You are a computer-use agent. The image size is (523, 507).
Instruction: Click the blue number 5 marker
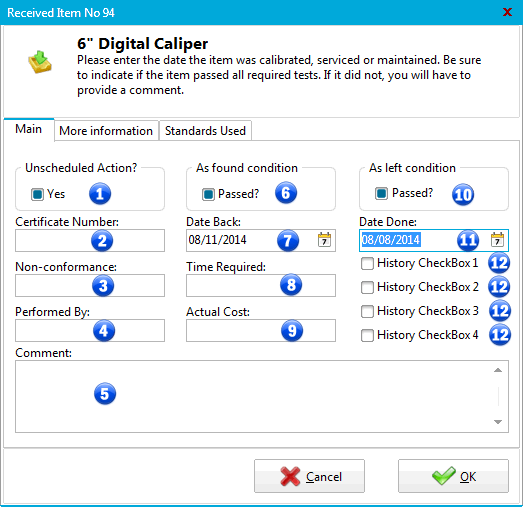(x=105, y=394)
